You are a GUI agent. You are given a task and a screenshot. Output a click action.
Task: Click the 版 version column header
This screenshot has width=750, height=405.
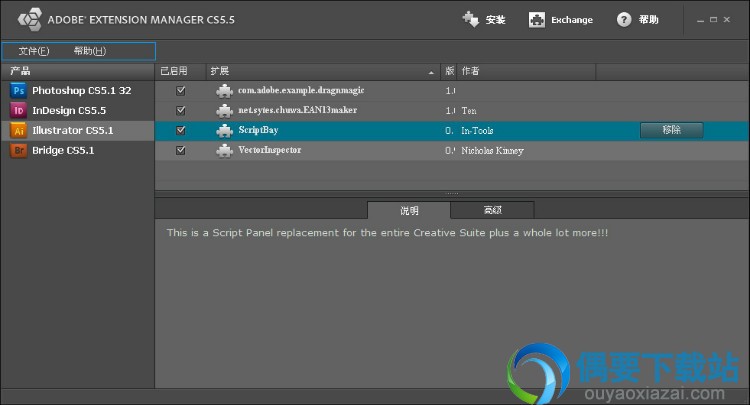449,71
